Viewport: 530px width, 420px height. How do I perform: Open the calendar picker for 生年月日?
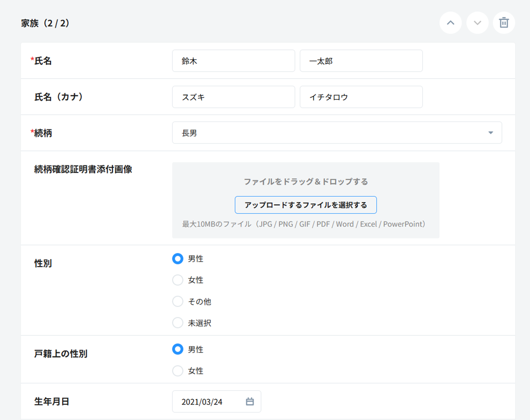coord(250,401)
